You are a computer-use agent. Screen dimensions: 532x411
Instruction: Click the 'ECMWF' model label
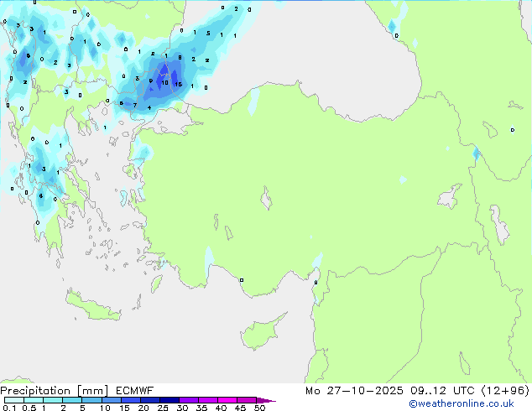click(x=135, y=391)
